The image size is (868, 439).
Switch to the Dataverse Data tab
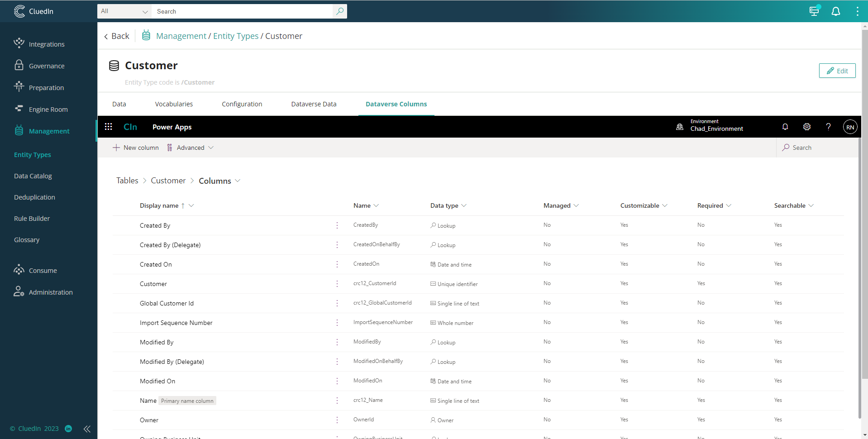coord(313,104)
